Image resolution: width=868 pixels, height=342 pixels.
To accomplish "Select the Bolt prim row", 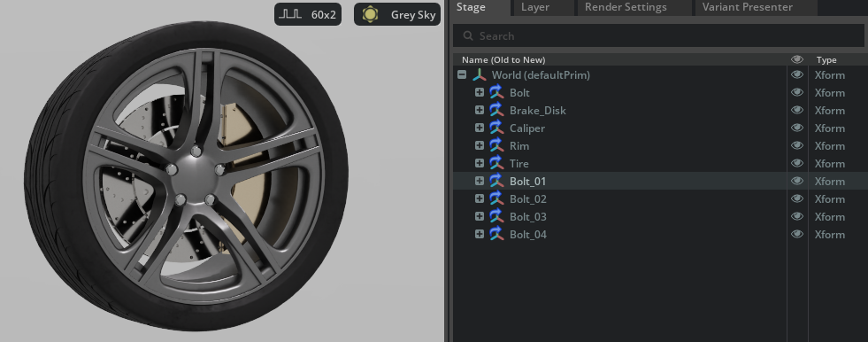I will 660,92.
